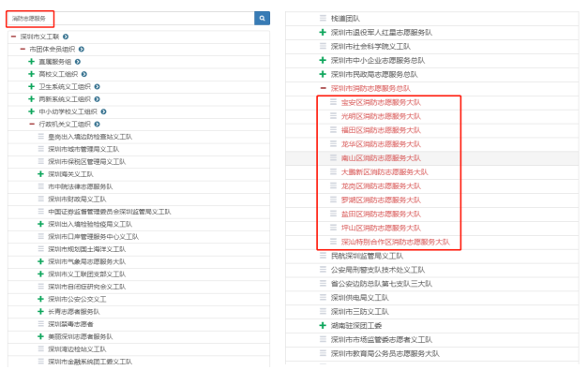Expand 深圳市民政局志愿服务总队
This screenshot has width=588, height=385.
(x=323, y=74)
